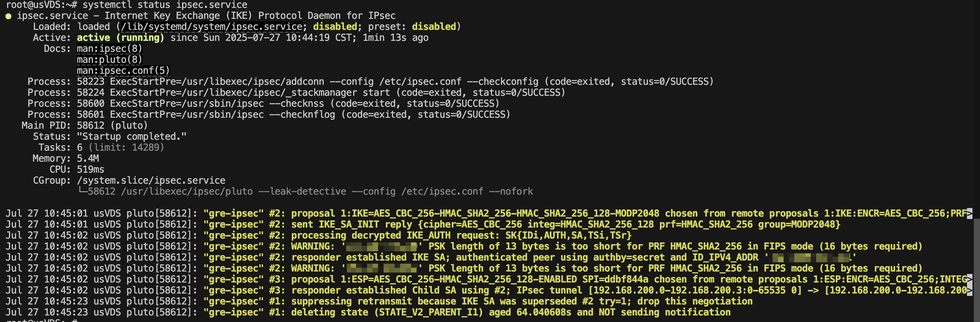Click the 'Startup completed.' status message
Image resolution: width=980 pixels, height=322 pixels.
pos(132,137)
